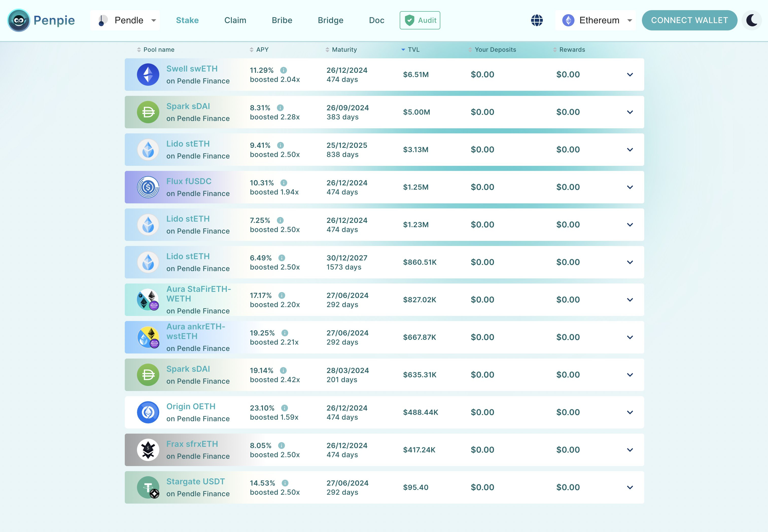This screenshot has width=768, height=532.
Task: Show APY info for 11.29% Swell swETH
Action: tap(283, 70)
